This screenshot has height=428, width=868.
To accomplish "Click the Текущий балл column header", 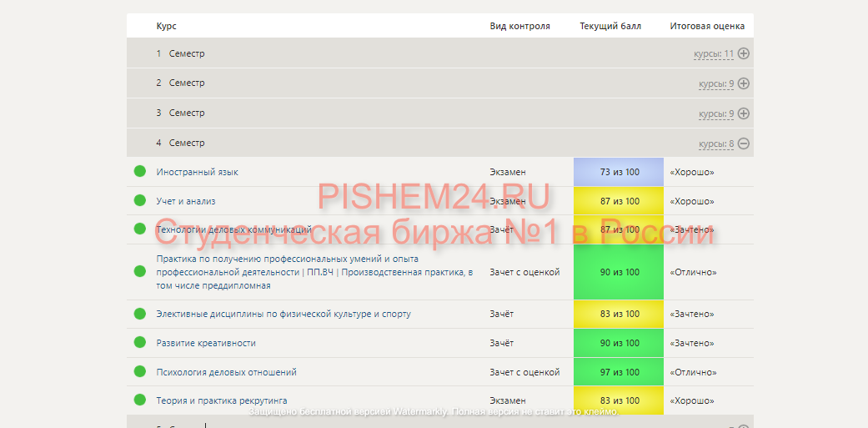I will click(x=610, y=26).
